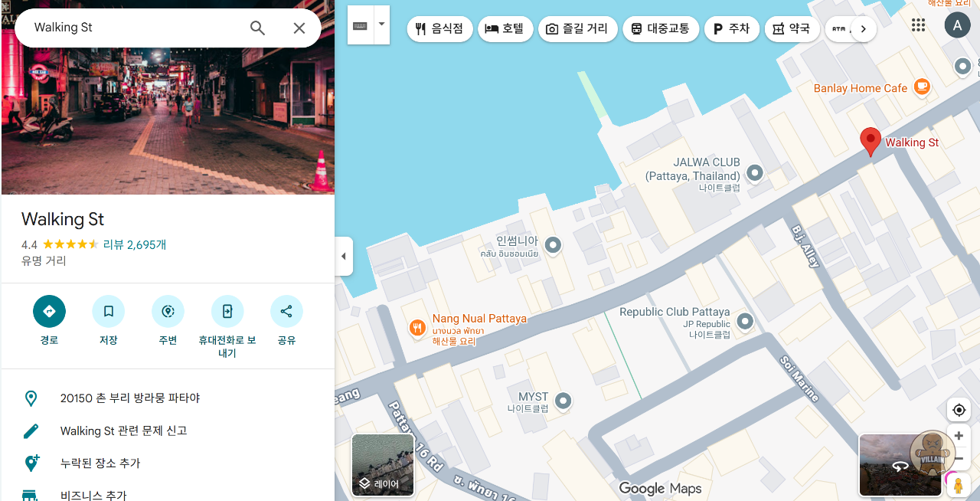Click the directions (경로) icon
The height and width of the screenshot is (501, 980).
pyautogui.click(x=49, y=311)
